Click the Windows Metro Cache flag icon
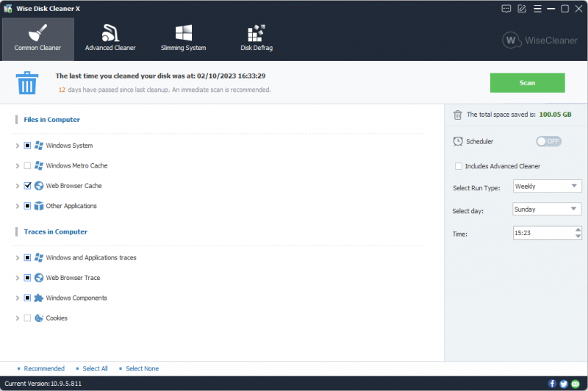The height and width of the screenshot is (391, 588). point(39,165)
